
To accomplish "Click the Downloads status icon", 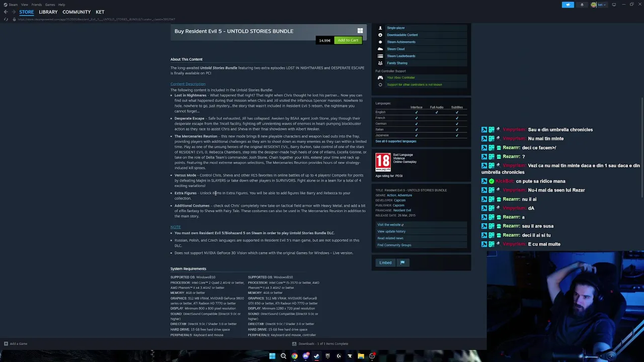I will click(294, 344).
